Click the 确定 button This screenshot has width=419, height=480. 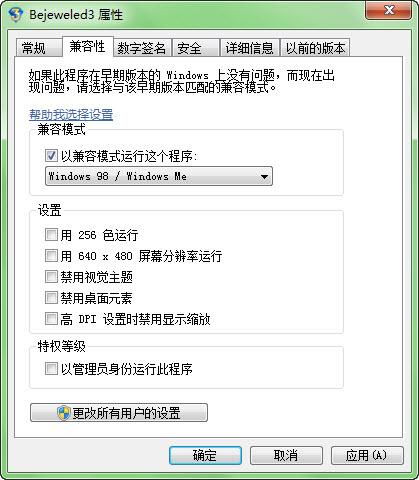[x=205, y=455]
